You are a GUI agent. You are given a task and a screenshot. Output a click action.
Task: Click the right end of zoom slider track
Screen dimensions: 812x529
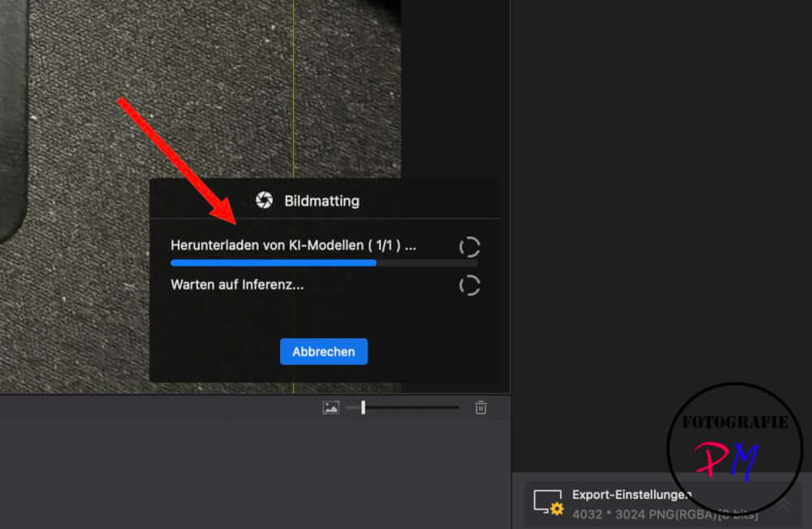tap(456, 407)
